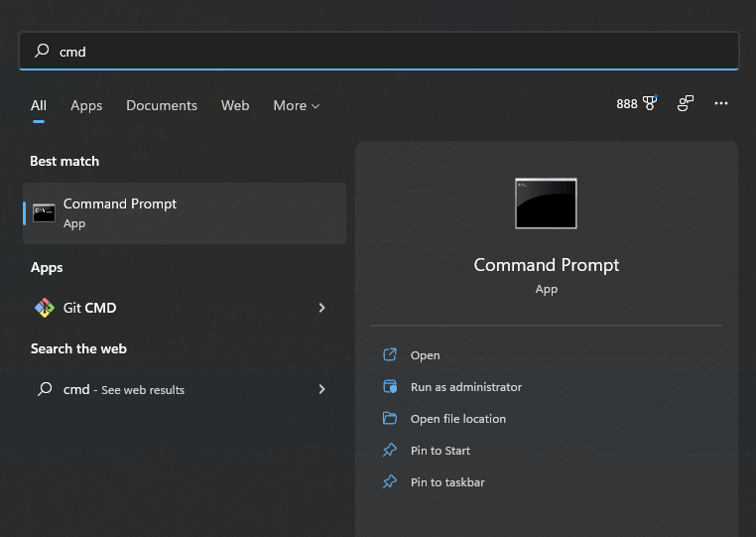756x537 pixels.
Task: Click the Best match heading
Action: tap(64, 161)
